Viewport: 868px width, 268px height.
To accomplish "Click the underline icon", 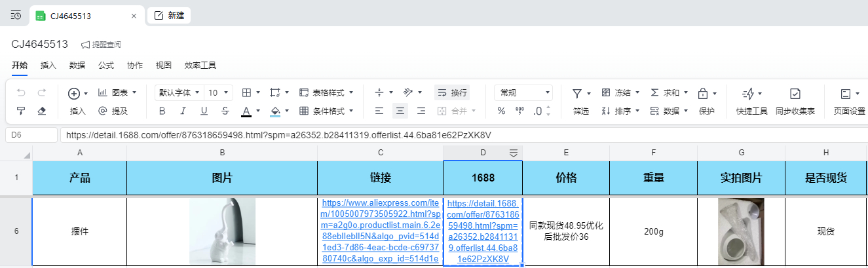I will (204, 111).
